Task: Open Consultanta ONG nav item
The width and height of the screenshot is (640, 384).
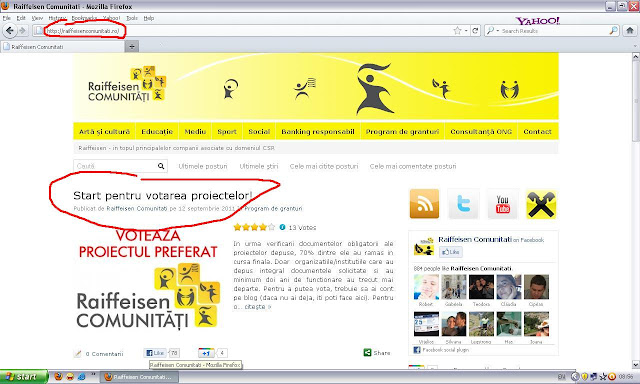Action: point(481,131)
